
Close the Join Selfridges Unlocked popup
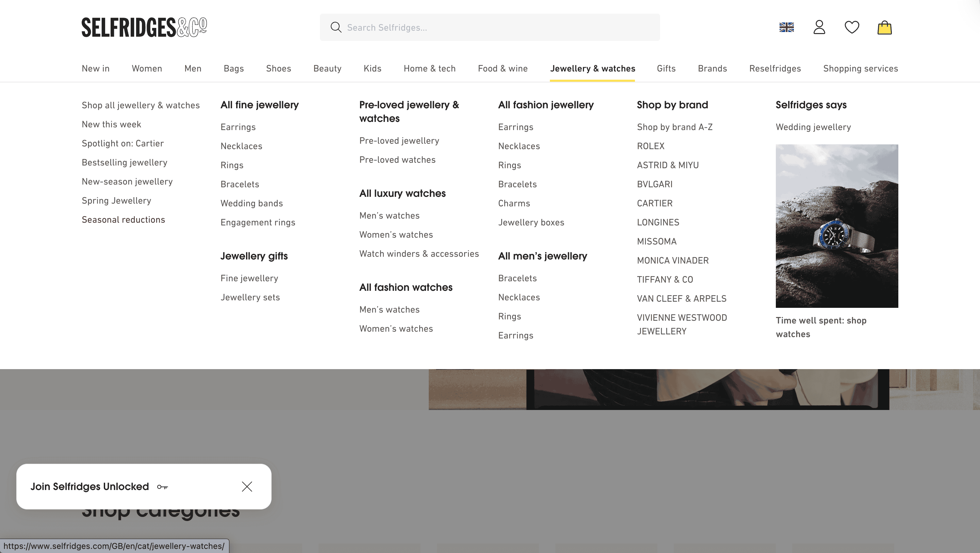coord(247,486)
